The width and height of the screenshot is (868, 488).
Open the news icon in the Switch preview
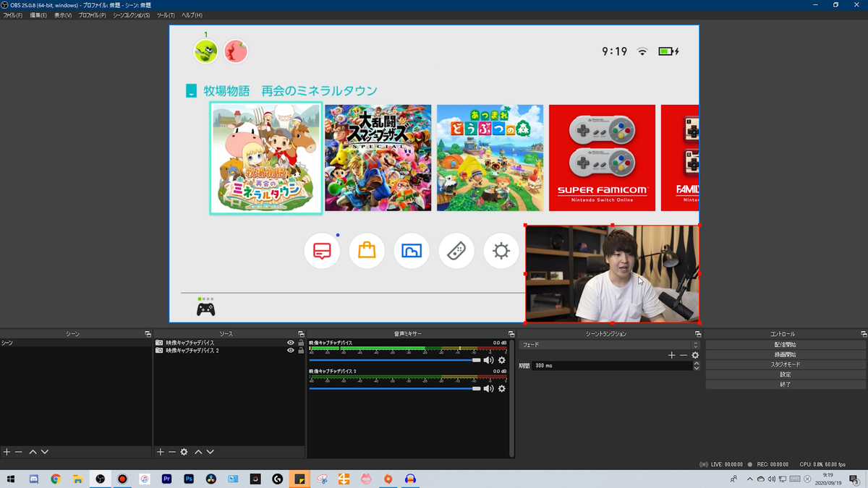pyautogui.click(x=322, y=252)
